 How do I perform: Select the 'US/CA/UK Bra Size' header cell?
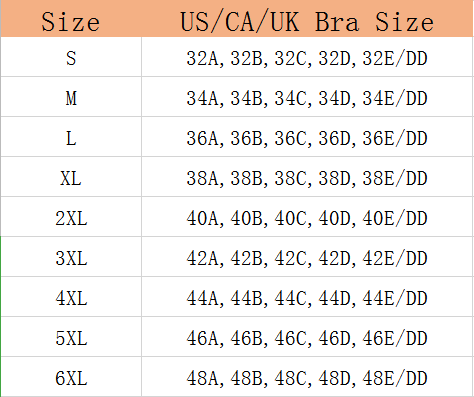coord(307,18)
